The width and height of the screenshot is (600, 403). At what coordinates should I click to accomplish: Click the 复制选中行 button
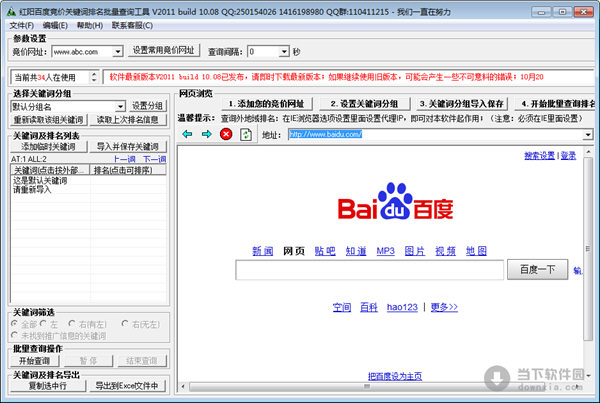pyautogui.click(x=48, y=386)
